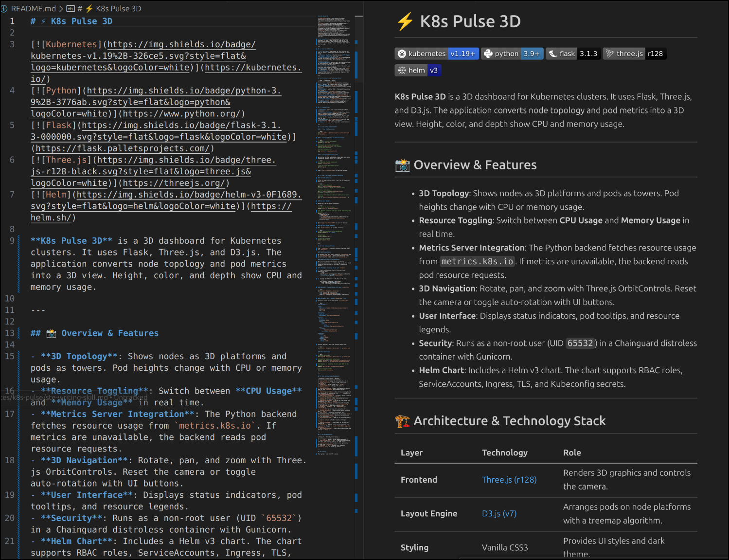Screen dimensions: 729x560
Task: Click the www.python.org URL in editor
Action: point(181,114)
